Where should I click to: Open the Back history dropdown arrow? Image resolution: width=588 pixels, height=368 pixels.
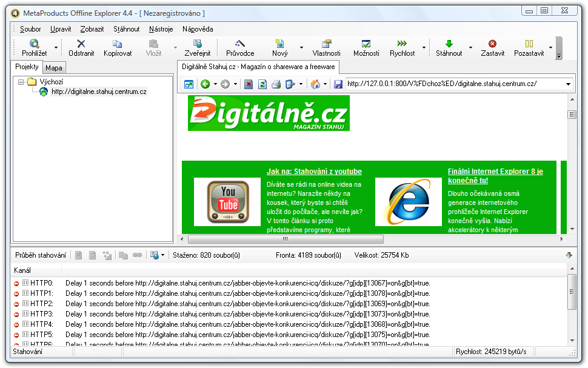coord(215,84)
